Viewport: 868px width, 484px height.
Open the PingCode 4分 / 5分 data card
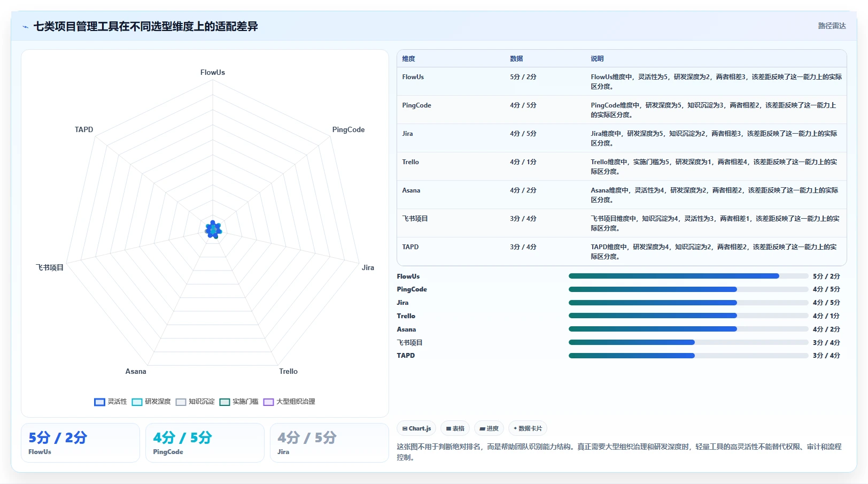tap(205, 443)
